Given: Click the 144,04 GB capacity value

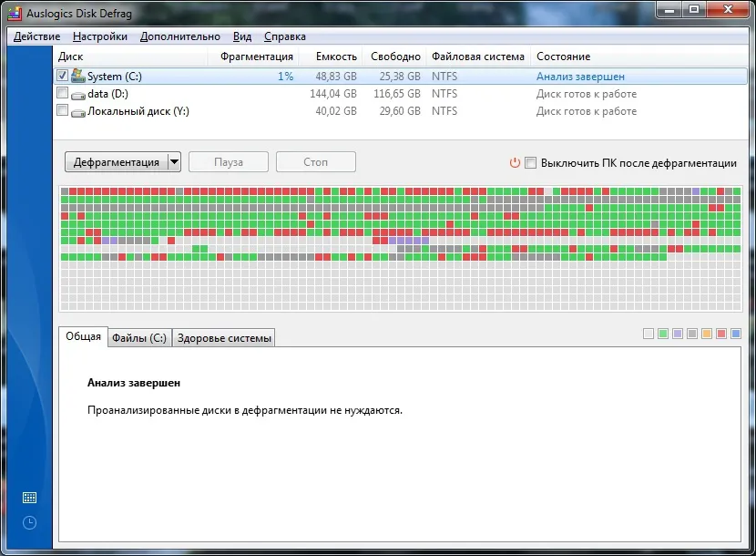Looking at the screenshot, I should [333, 94].
